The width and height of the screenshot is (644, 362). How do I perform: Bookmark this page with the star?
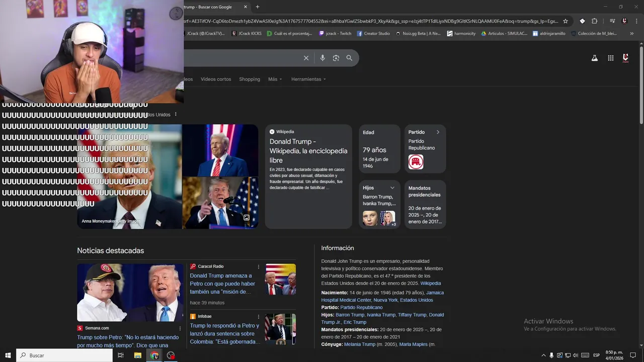pyautogui.click(x=566, y=21)
